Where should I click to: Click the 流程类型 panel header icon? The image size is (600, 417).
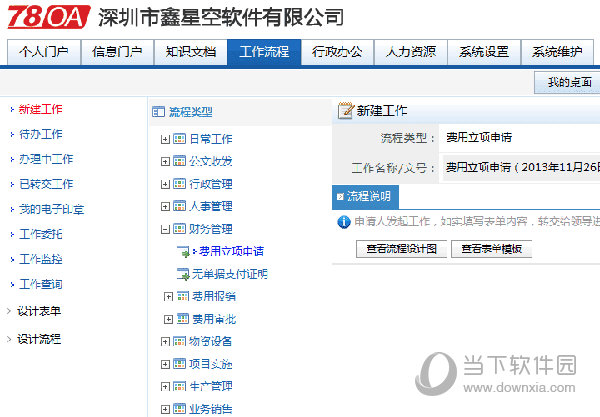click(157, 113)
